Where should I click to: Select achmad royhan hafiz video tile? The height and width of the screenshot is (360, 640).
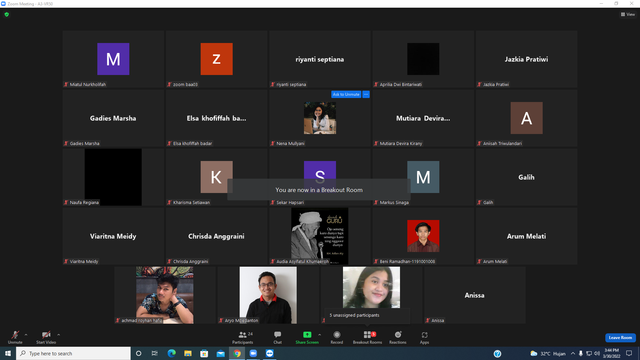(x=164, y=295)
